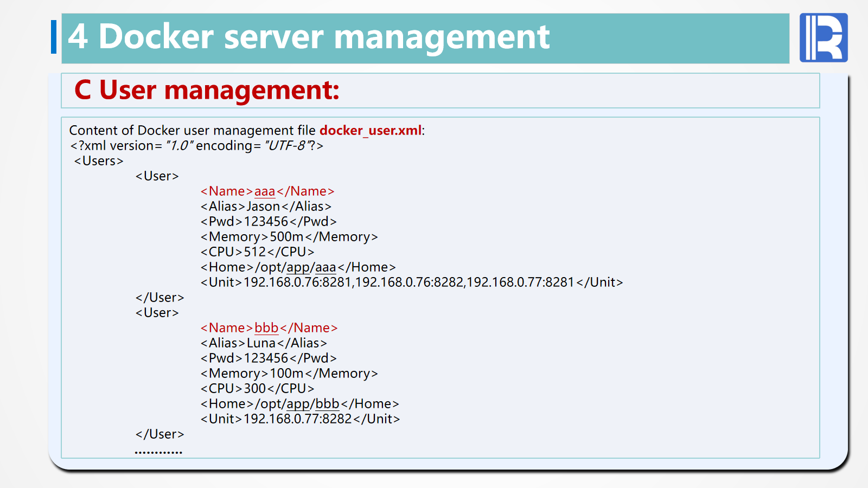Image resolution: width=868 pixels, height=488 pixels.
Task: Click the xml version declaration line
Action: pyautogui.click(x=196, y=146)
